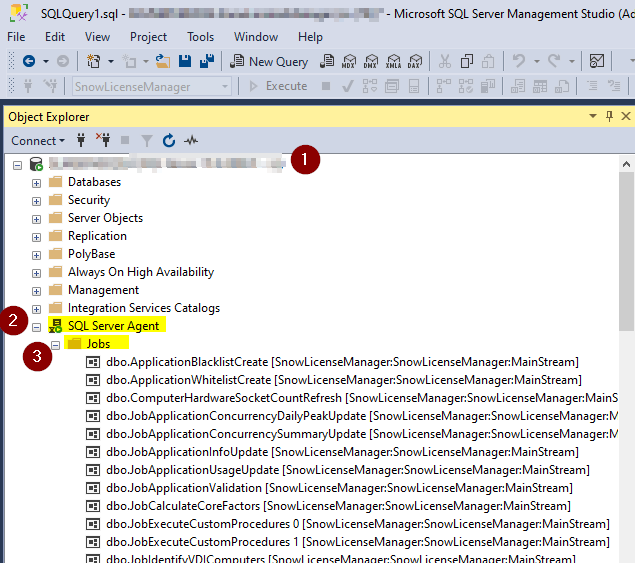Collapse the SQL Server Agent node
The image size is (635, 563).
(x=36, y=327)
